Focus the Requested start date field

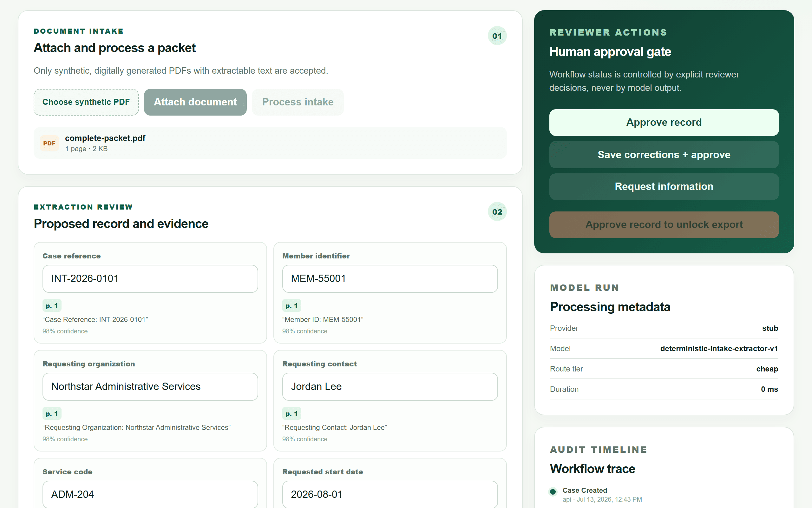(x=390, y=494)
